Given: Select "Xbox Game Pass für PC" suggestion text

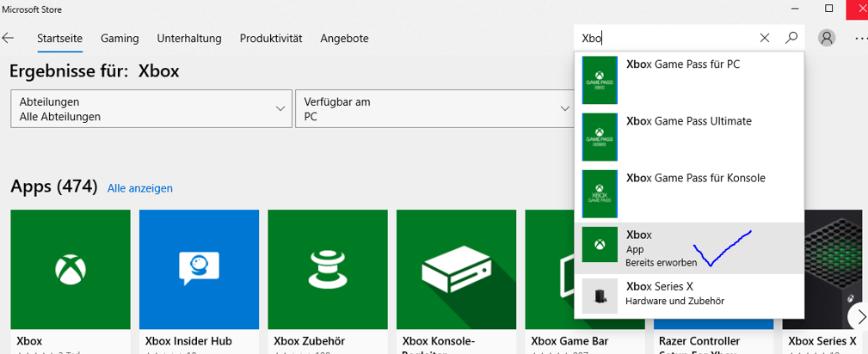Looking at the screenshot, I should (683, 64).
